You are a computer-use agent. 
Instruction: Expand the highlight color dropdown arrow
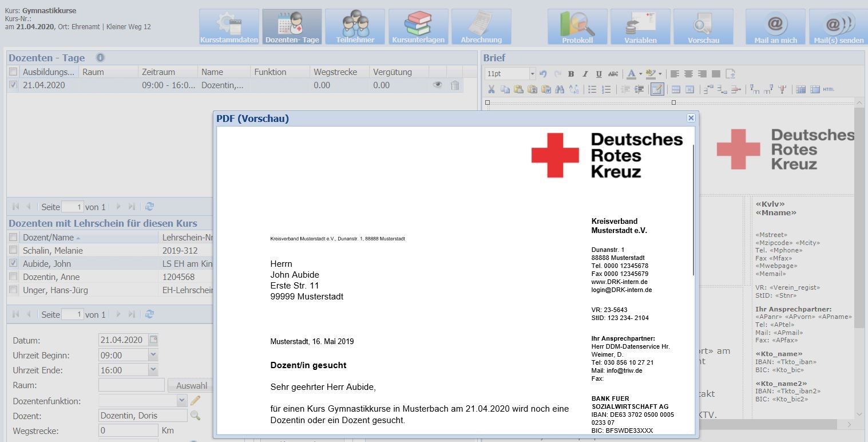pyautogui.click(x=660, y=74)
